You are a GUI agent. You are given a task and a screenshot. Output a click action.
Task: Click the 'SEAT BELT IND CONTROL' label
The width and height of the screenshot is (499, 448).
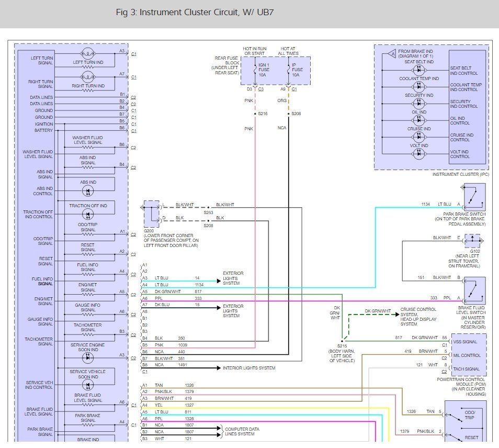click(x=464, y=71)
